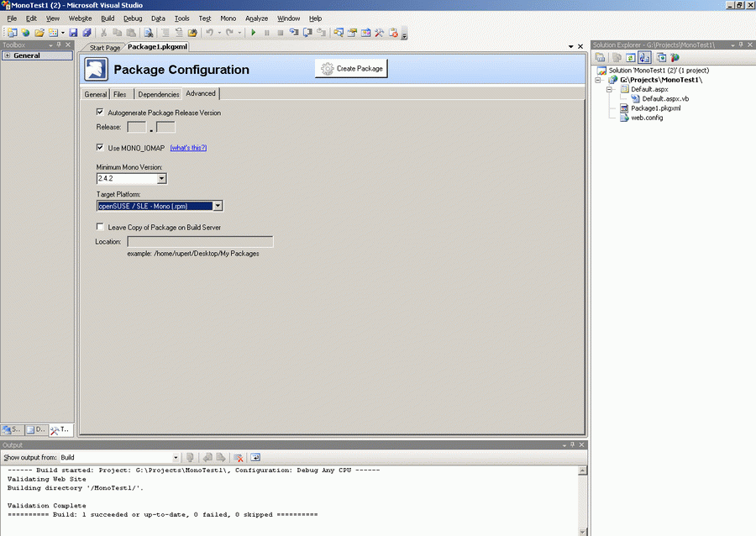Click the Copy toolbar icon

[x=117, y=32]
